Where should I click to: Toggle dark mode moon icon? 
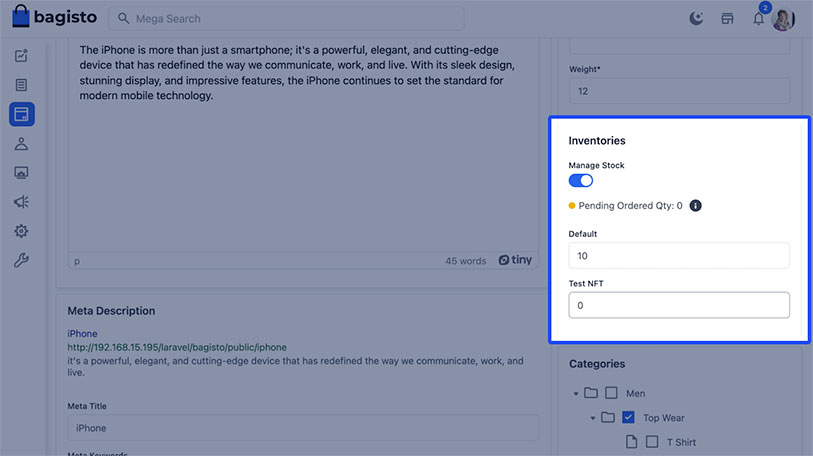[696, 19]
